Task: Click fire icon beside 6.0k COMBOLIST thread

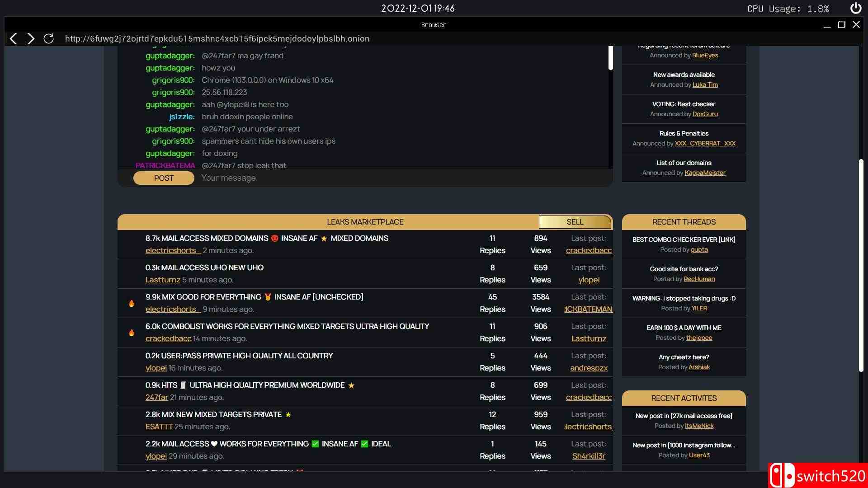Action: 132,333
